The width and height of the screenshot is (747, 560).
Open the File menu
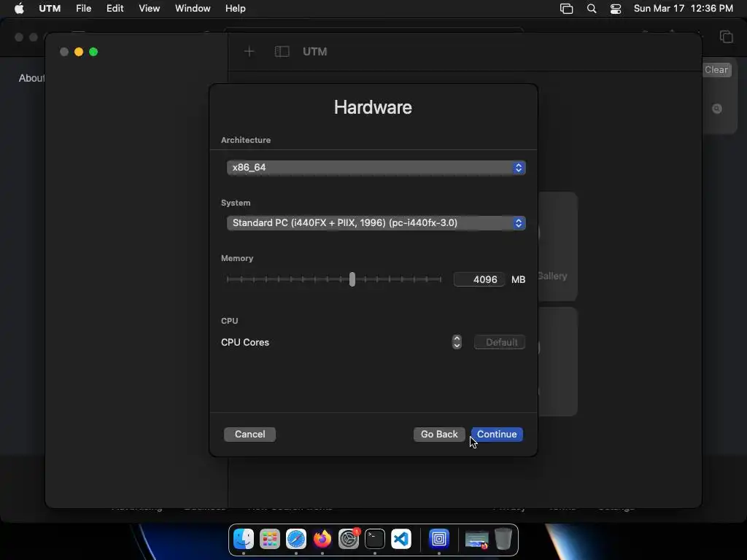click(83, 9)
